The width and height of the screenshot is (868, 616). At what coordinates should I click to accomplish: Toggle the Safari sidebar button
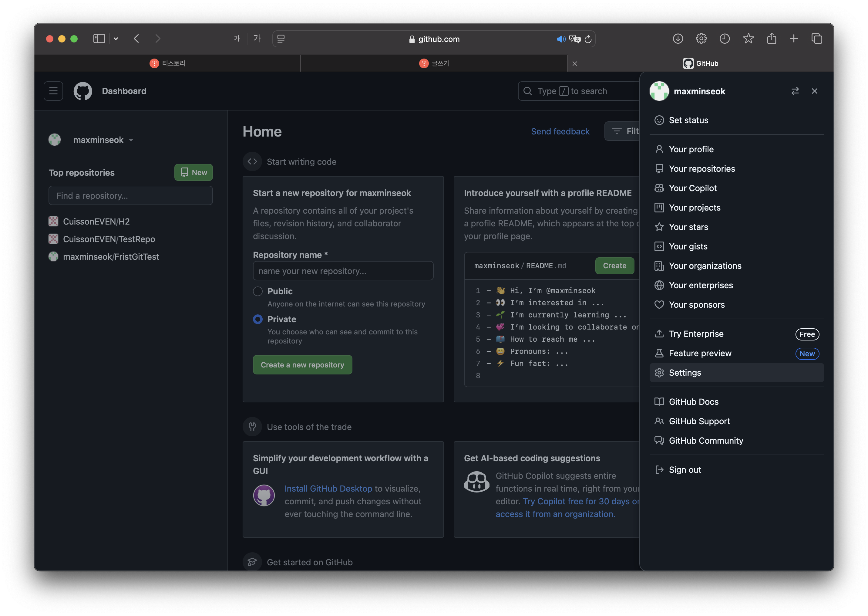[99, 39]
